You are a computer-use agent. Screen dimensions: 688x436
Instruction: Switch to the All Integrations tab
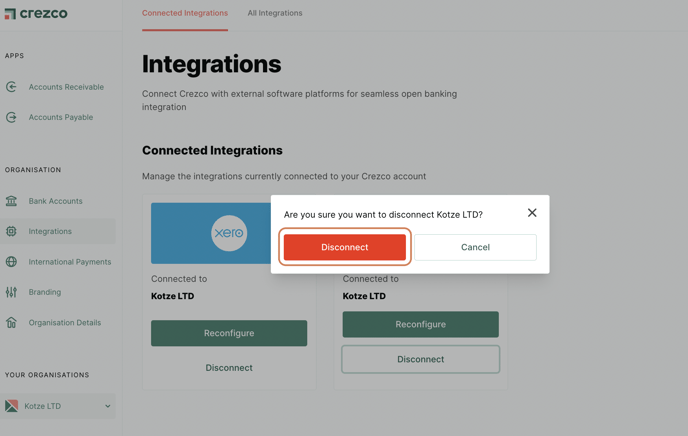[275, 13]
